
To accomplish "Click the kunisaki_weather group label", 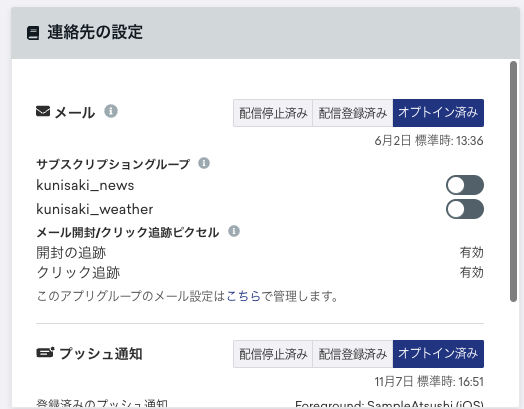I will (x=95, y=209).
